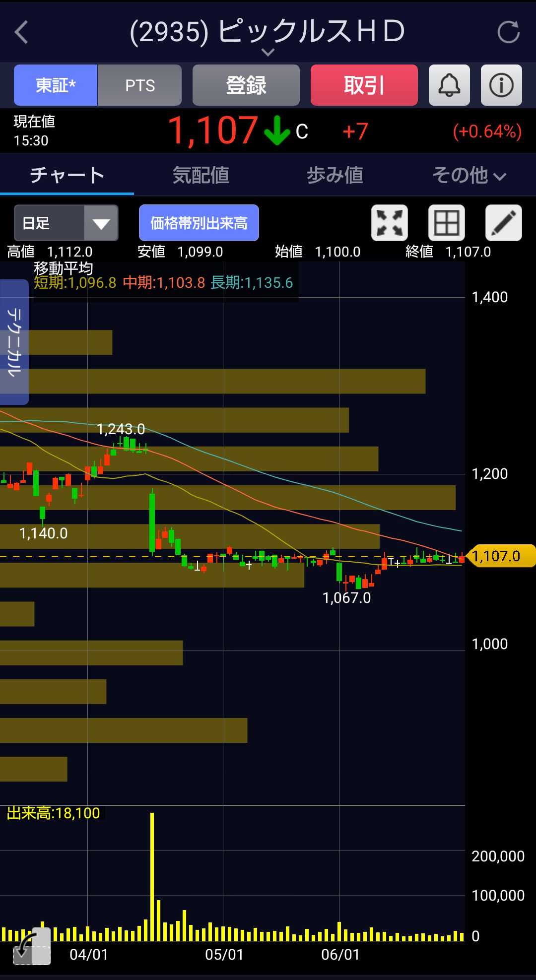The image size is (536, 980).
Task: Tap the 04/01 date axis label
Action: (89, 954)
